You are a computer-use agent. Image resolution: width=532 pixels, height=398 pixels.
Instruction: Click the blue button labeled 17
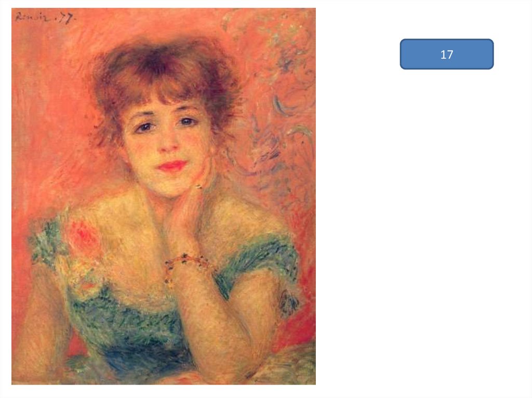coord(446,54)
